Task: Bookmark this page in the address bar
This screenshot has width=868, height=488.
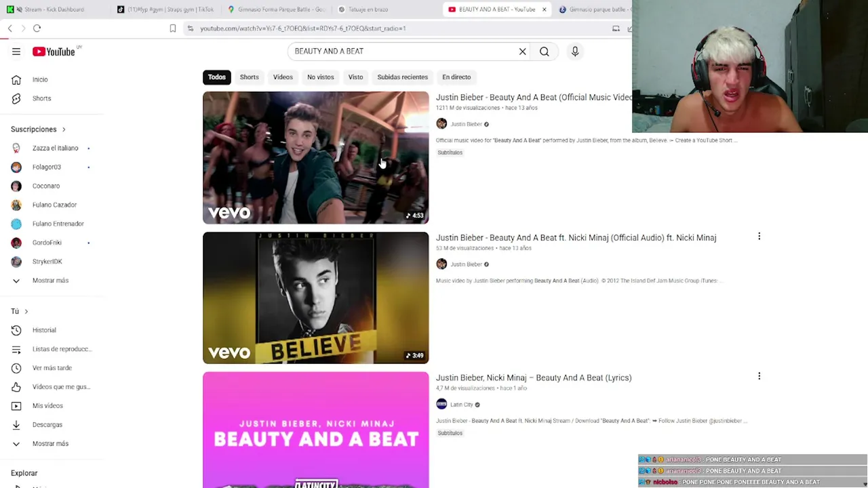Action: [x=173, y=28]
